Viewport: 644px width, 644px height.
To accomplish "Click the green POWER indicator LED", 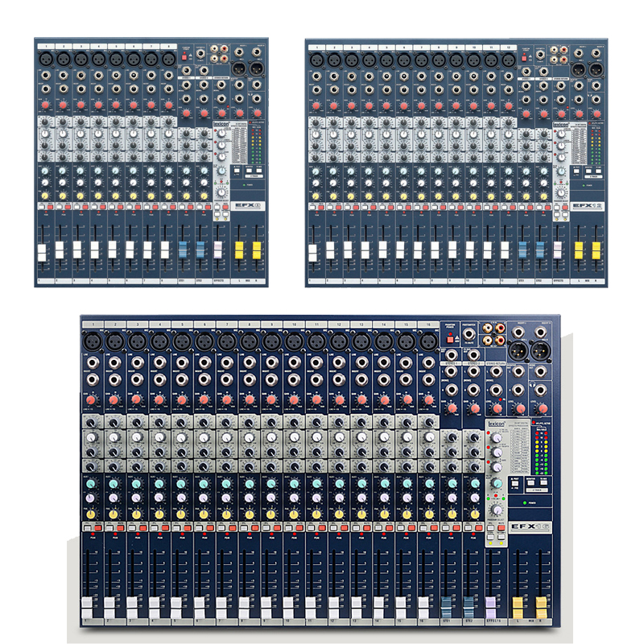I will pyautogui.click(x=524, y=503).
